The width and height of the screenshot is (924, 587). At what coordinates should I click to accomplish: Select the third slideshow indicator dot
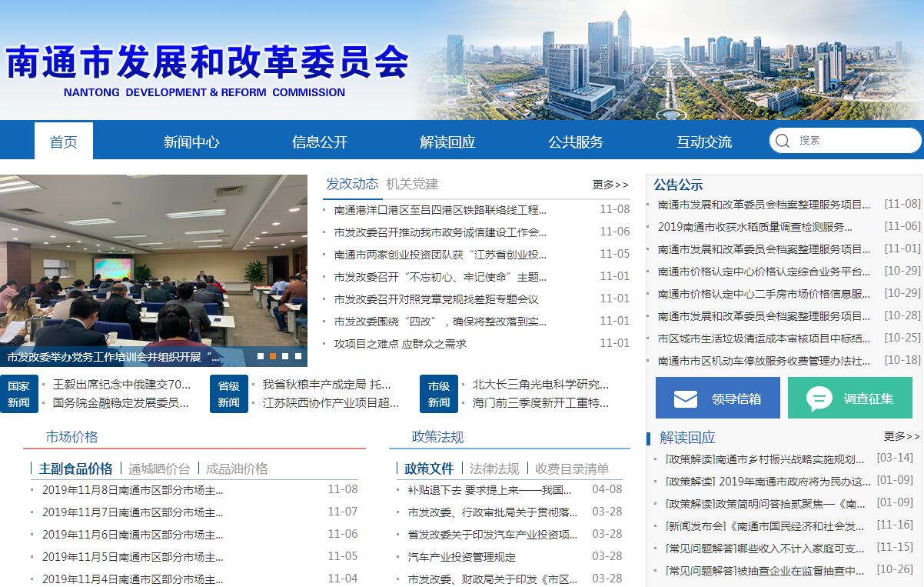click(285, 356)
